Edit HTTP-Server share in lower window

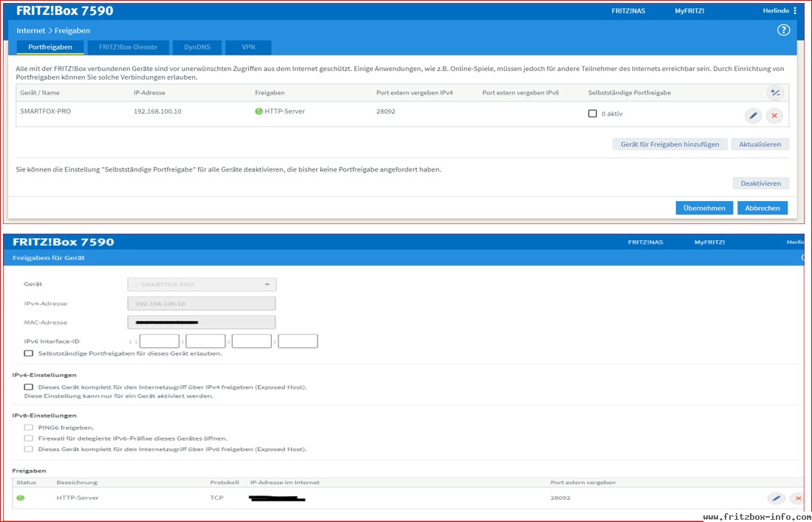click(776, 498)
